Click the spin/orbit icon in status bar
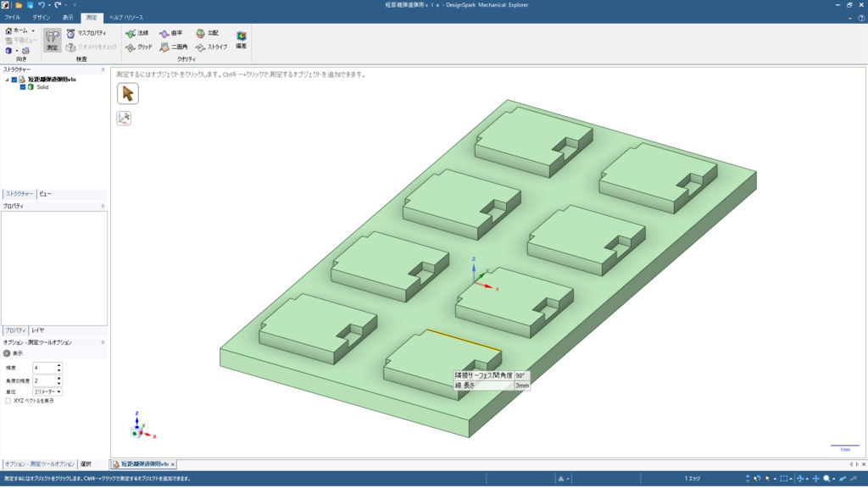This screenshot has width=868, height=488. click(x=800, y=479)
